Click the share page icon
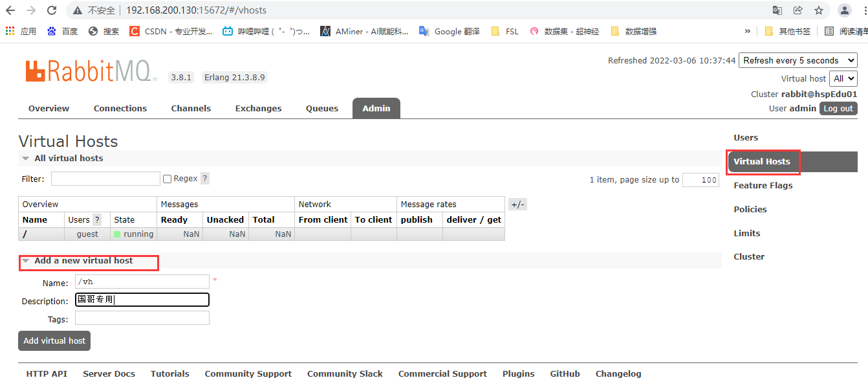 point(798,10)
